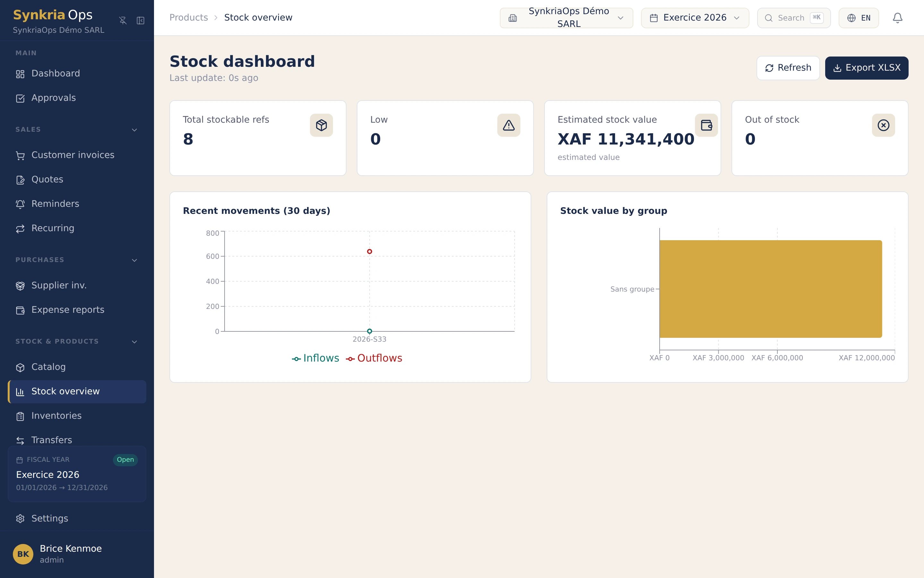Screen dimensions: 924x578
Task: Click the Quotes document icon
Action: pyautogui.click(x=20, y=180)
